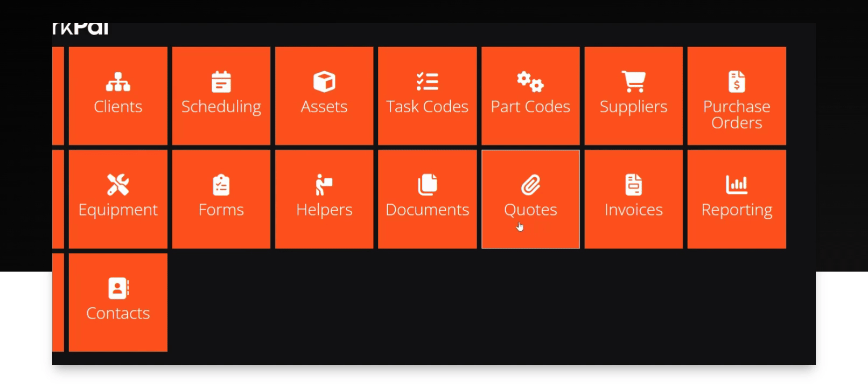
Task: Click the Assets cube icon
Action: pyautogui.click(x=324, y=82)
